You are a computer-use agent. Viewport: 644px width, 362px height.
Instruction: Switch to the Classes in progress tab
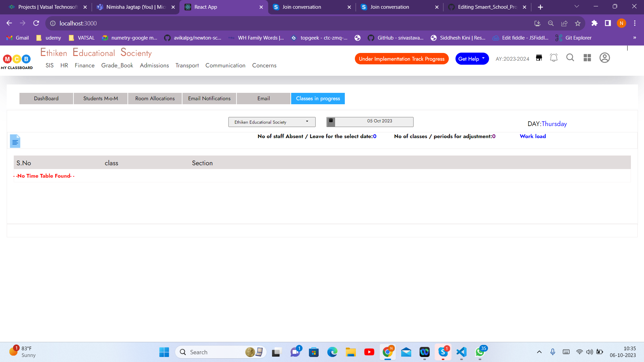[x=318, y=98]
